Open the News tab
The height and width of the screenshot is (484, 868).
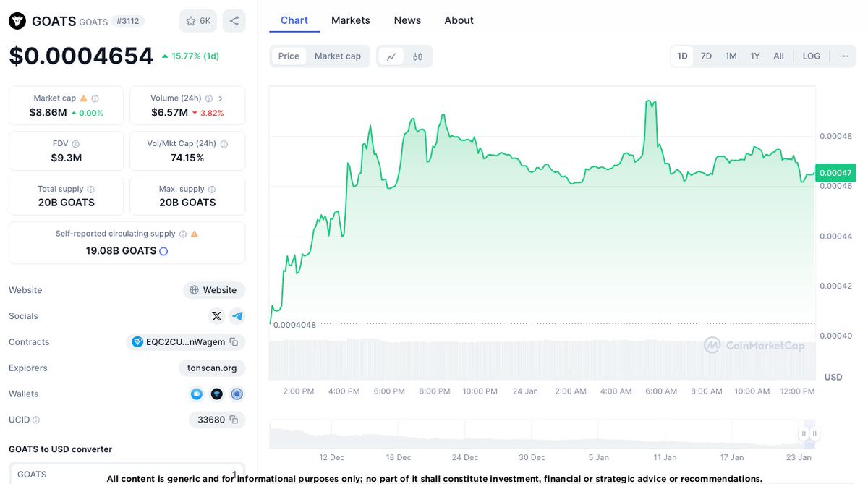pos(407,20)
